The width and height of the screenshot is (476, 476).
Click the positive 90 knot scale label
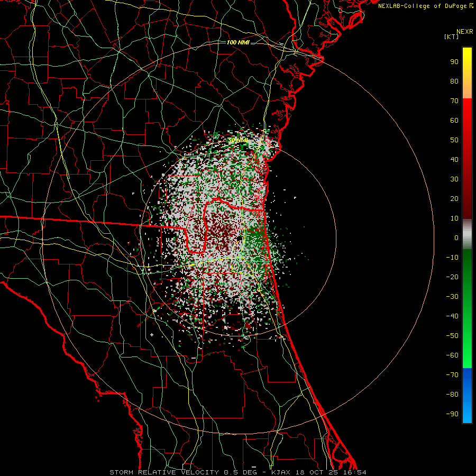coord(454,62)
